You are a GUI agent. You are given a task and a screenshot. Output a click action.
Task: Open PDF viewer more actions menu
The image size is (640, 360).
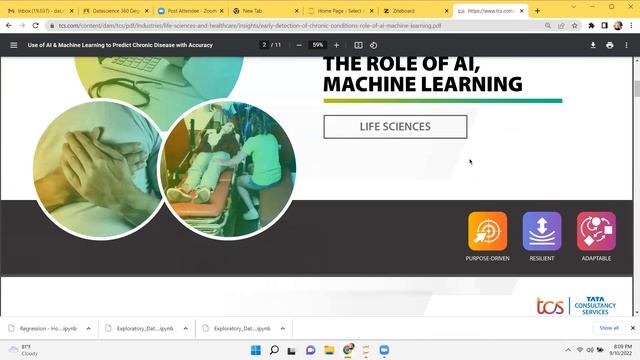pos(627,45)
